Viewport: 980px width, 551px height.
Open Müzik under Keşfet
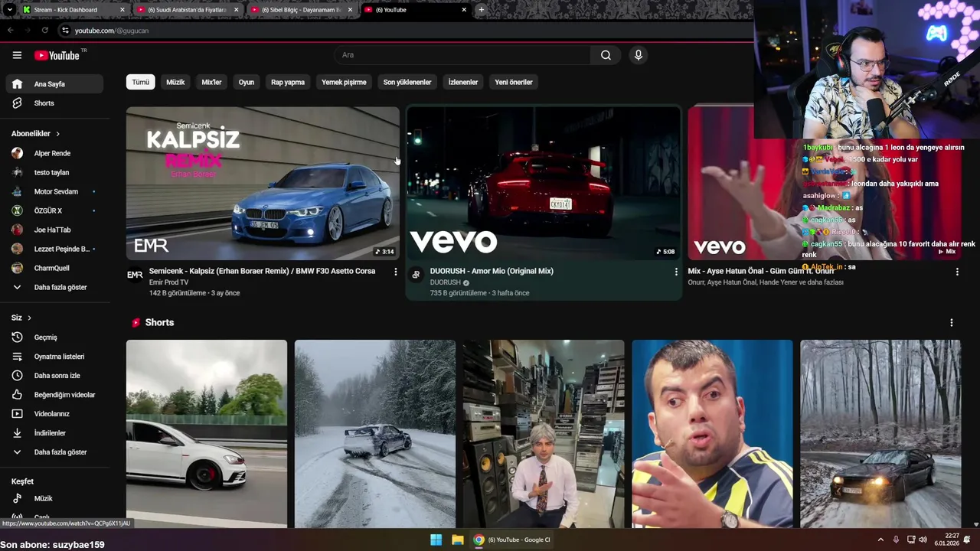coord(54,498)
